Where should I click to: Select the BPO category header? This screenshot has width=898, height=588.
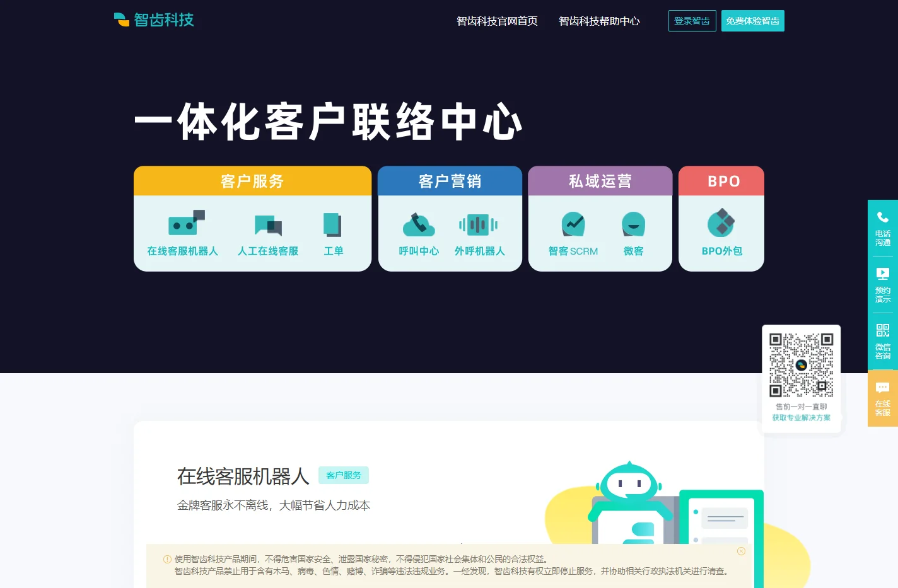721,181
